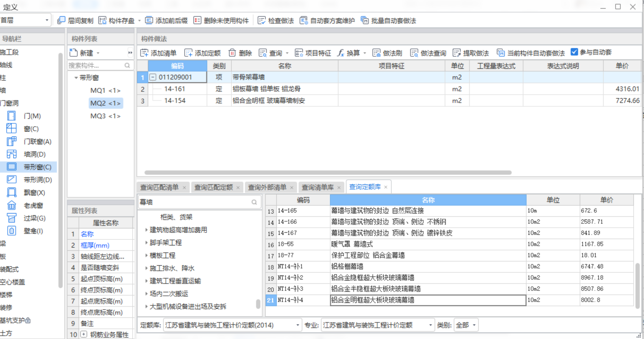Click the 删除未使用构件 icon

click(x=197, y=21)
